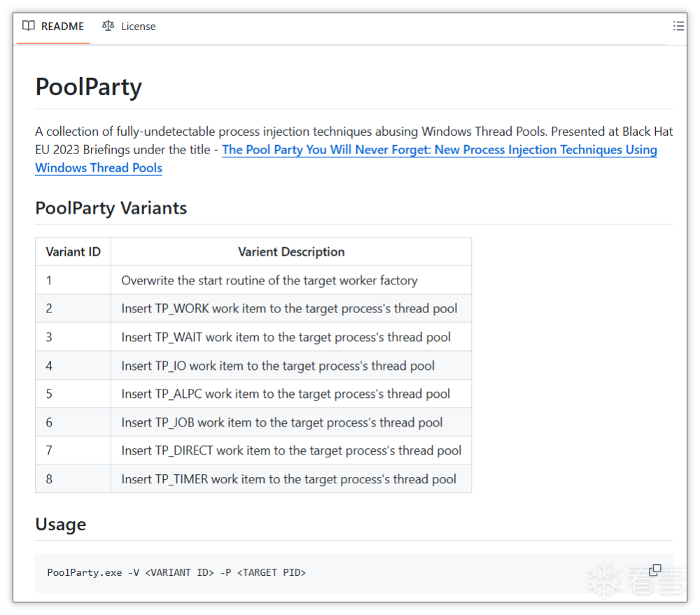The width and height of the screenshot is (700, 615).
Task: Click the Variant ID column header
Action: tap(73, 251)
